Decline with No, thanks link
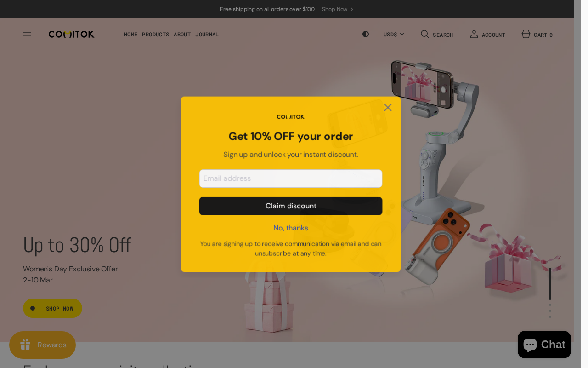 291,228
